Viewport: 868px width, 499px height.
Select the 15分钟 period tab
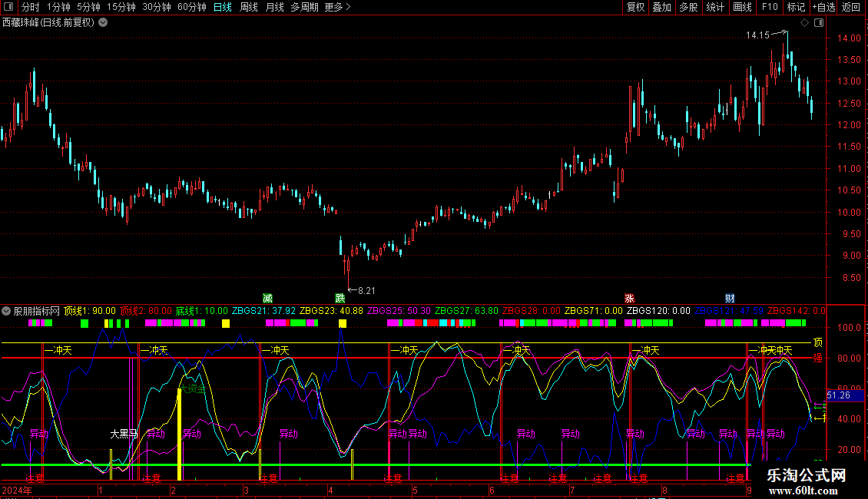coord(121,7)
